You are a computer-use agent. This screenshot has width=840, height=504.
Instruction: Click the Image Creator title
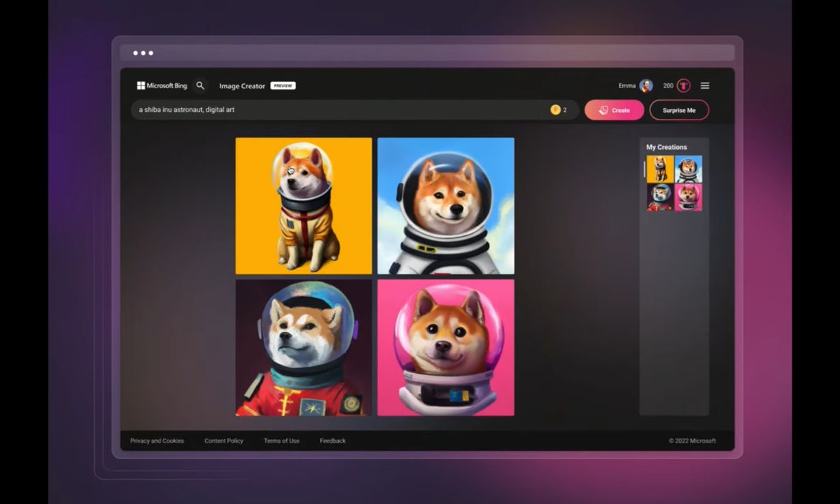(x=242, y=85)
